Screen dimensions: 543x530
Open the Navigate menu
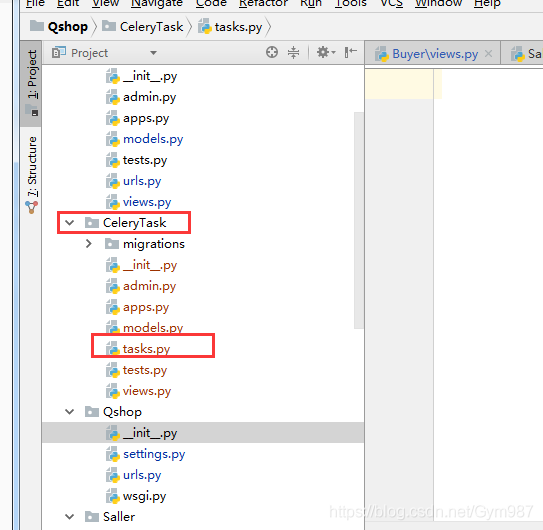pyautogui.click(x=157, y=3)
